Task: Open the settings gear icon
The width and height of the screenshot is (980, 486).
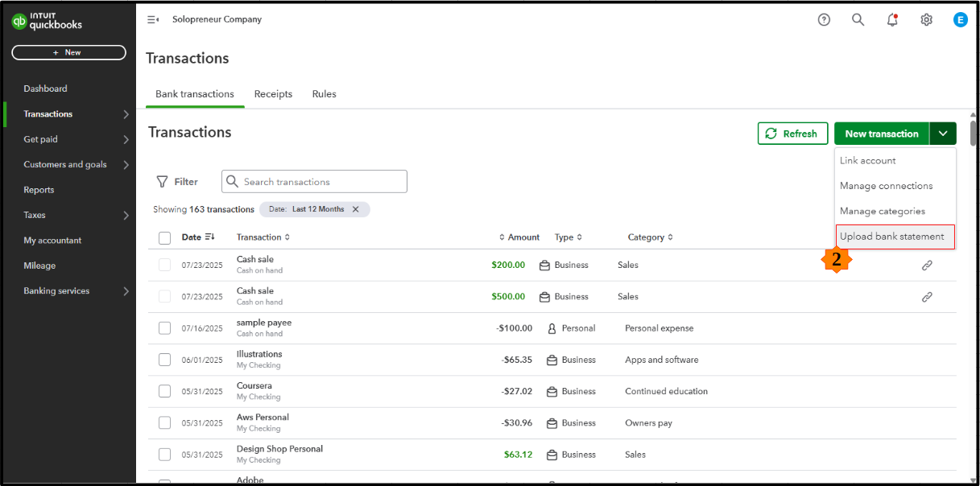Action: (927, 20)
